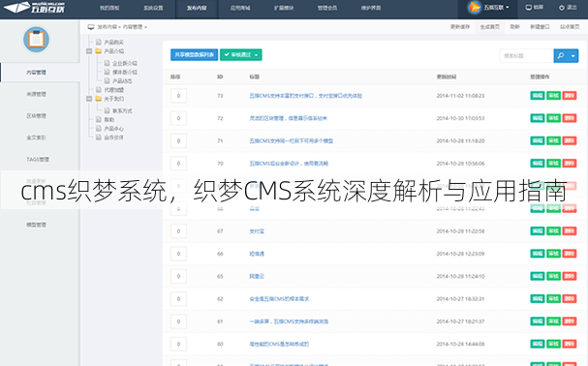Select 区块管理 in the left sidebar

pos(37,116)
